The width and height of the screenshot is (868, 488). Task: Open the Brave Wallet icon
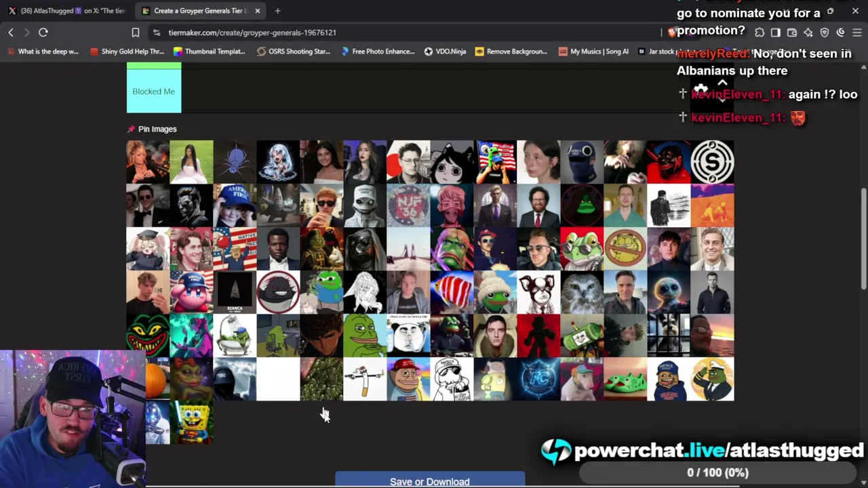coord(792,33)
